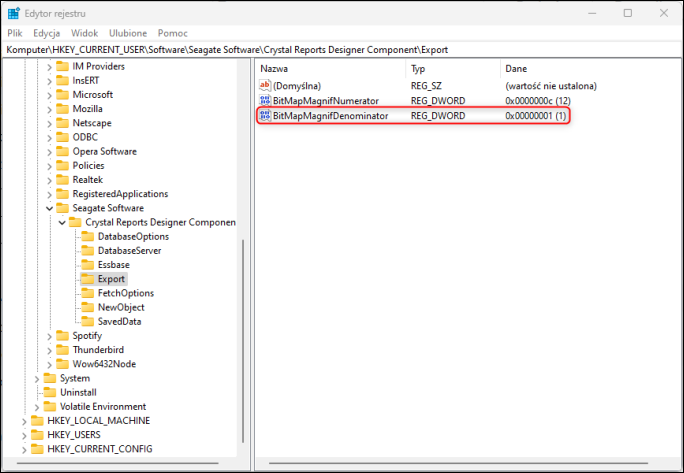This screenshot has height=473, width=684.
Task: Click the NewObject folder icon
Action: tap(88, 307)
